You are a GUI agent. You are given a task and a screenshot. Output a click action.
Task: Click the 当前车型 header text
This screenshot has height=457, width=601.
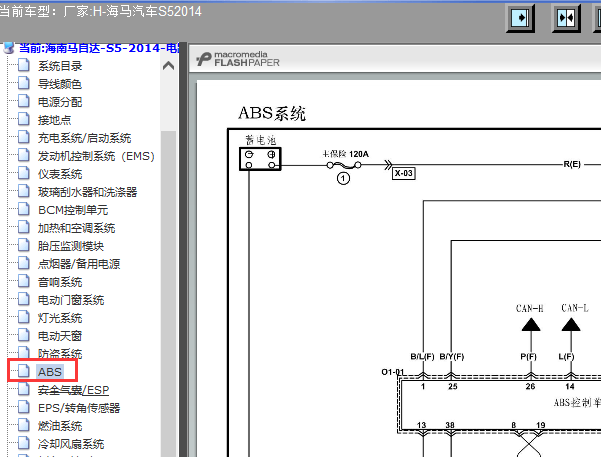click(x=101, y=12)
